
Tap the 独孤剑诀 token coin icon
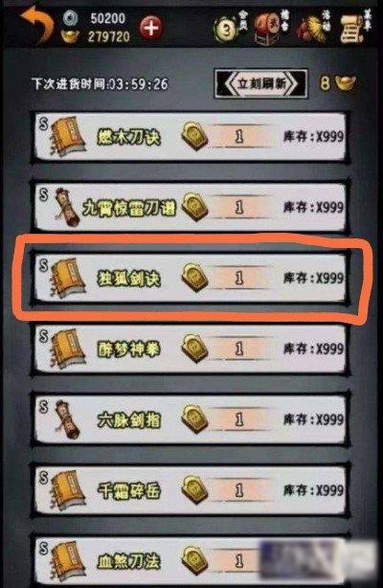[x=194, y=278]
